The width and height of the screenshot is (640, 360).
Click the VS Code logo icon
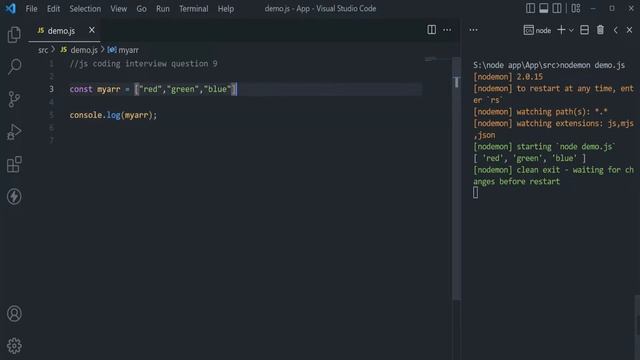tap(11, 8)
